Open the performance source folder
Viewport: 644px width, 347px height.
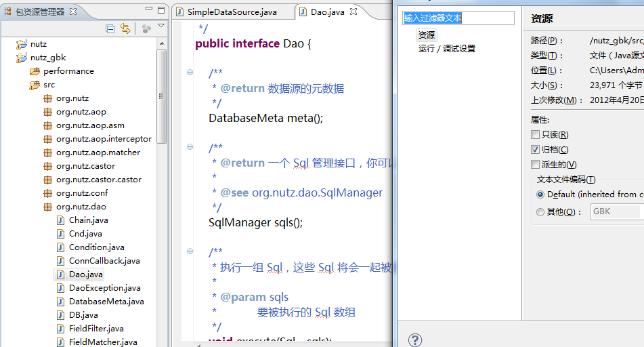point(68,71)
